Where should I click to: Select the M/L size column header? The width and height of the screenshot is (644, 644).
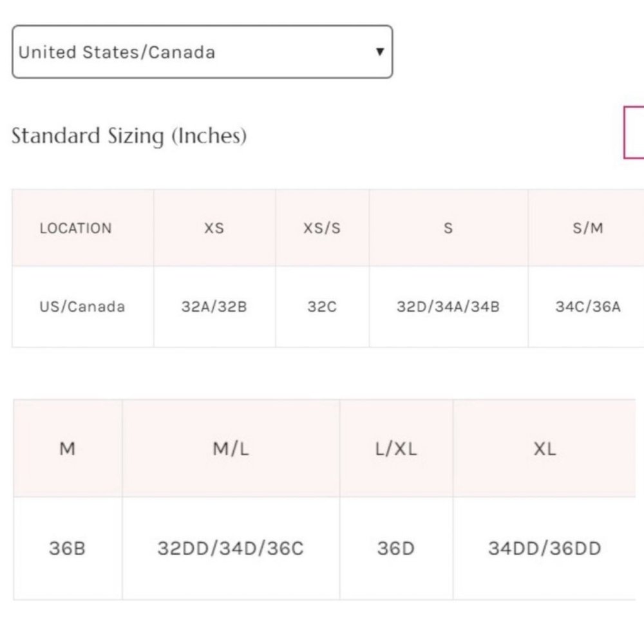click(231, 449)
